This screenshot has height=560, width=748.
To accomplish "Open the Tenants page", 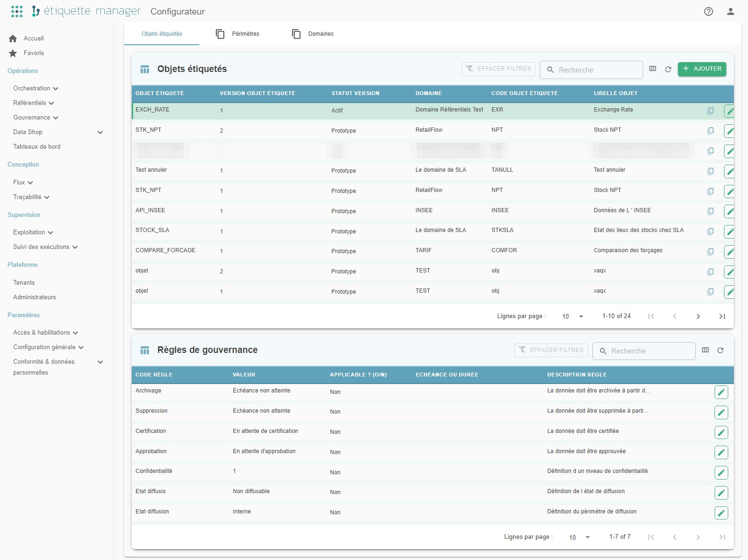I will [24, 283].
